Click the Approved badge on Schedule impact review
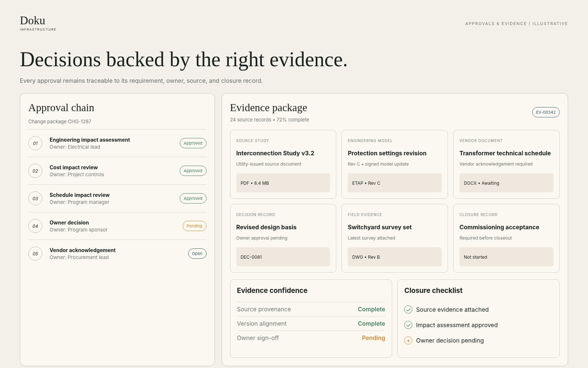The width and height of the screenshot is (588, 368). point(193,198)
